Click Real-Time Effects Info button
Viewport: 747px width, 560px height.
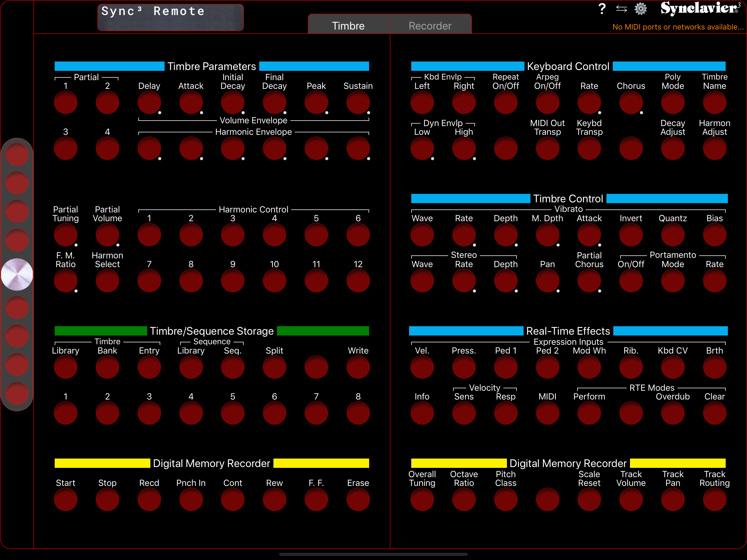tap(422, 413)
